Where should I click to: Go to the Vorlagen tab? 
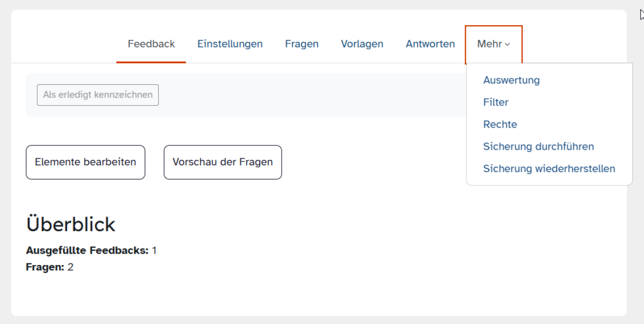click(362, 44)
